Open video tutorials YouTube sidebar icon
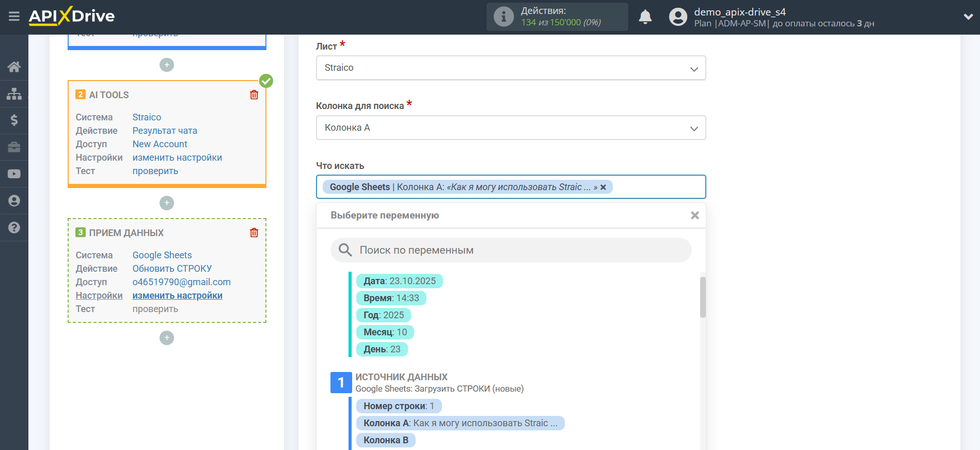Viewport: 980px width, 450px height. coord(14,174)
